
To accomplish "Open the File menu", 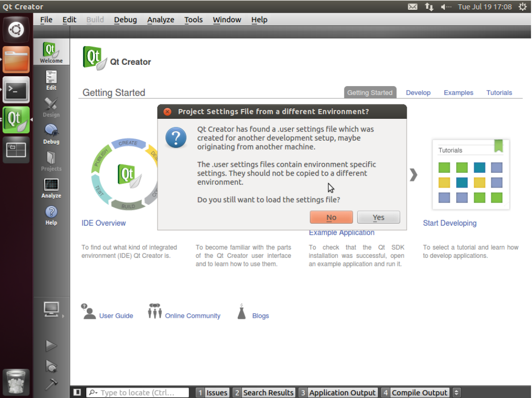I will click(46, 20).
